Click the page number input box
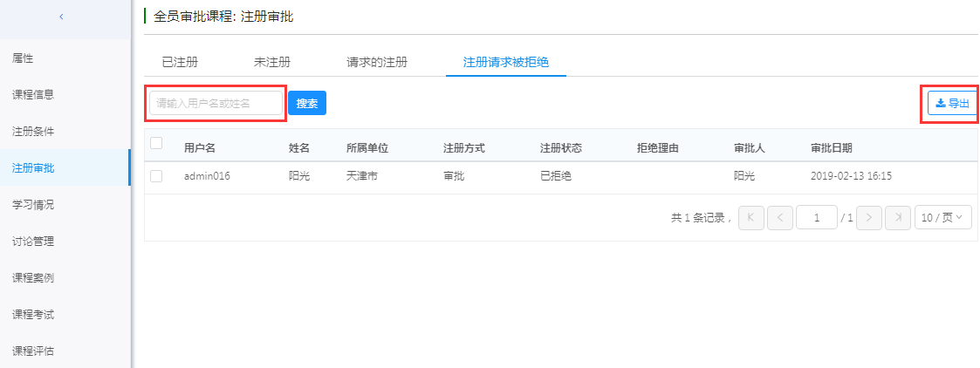This screenshot has width=980, height=368. (817, 218)
